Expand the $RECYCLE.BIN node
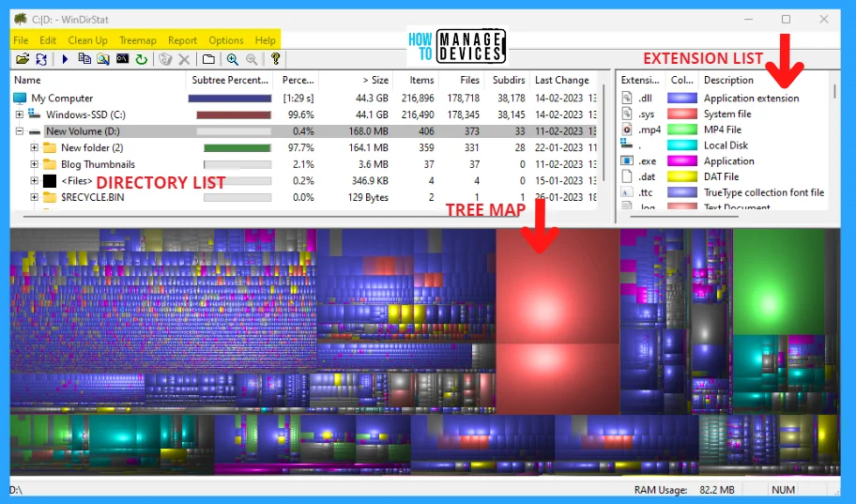This screenshot has width=856, height=504. pos(34,197)
